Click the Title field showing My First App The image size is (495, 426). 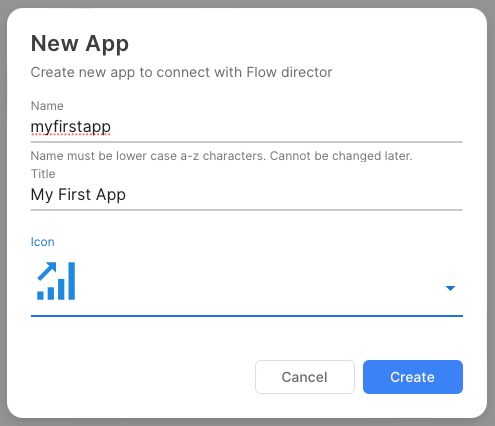coord(246,196)
